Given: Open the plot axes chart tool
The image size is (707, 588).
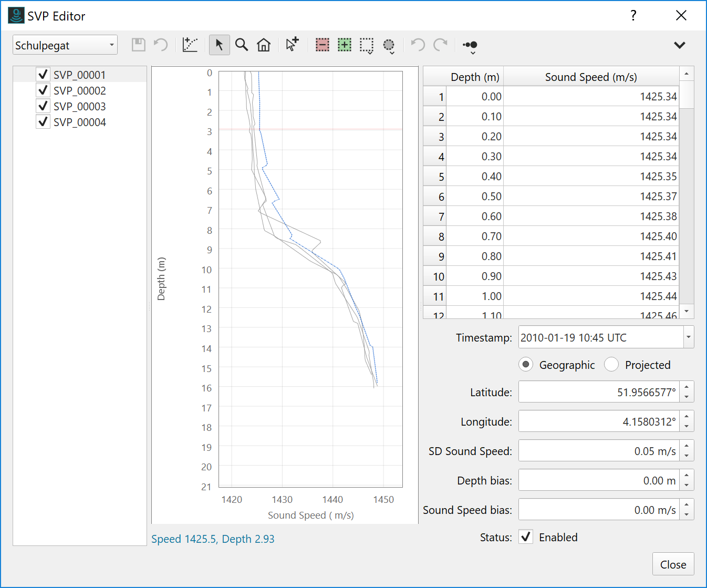Looking at the screenshot, I should tap(190, 45).
